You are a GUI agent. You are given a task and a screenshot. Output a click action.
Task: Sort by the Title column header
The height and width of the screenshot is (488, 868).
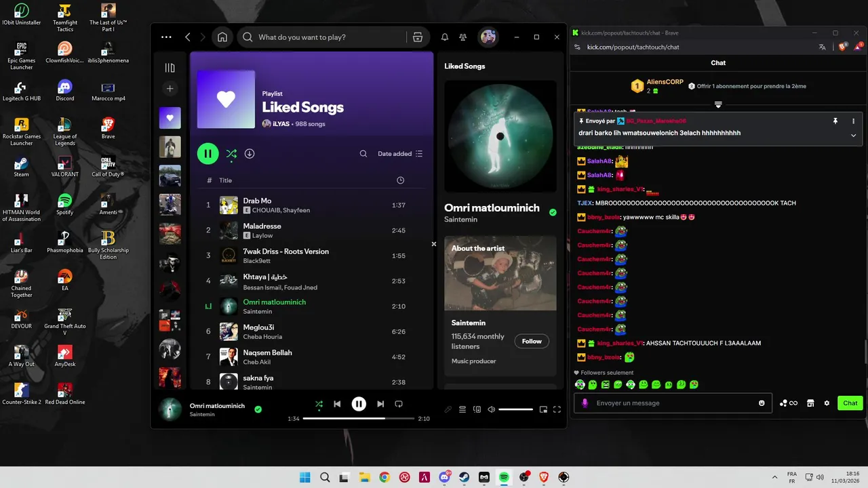point(225,180)
